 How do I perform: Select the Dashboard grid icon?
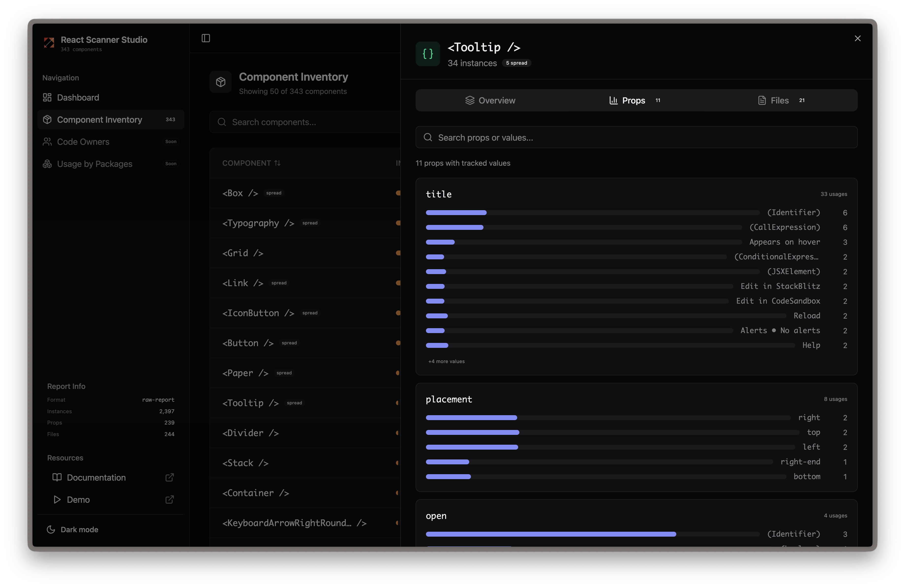47,97
